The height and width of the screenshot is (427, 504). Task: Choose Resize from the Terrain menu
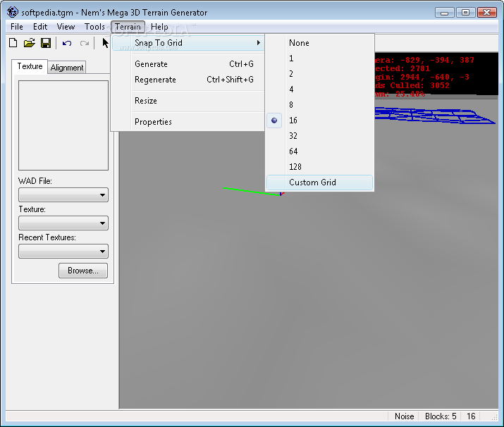[188, 101]
